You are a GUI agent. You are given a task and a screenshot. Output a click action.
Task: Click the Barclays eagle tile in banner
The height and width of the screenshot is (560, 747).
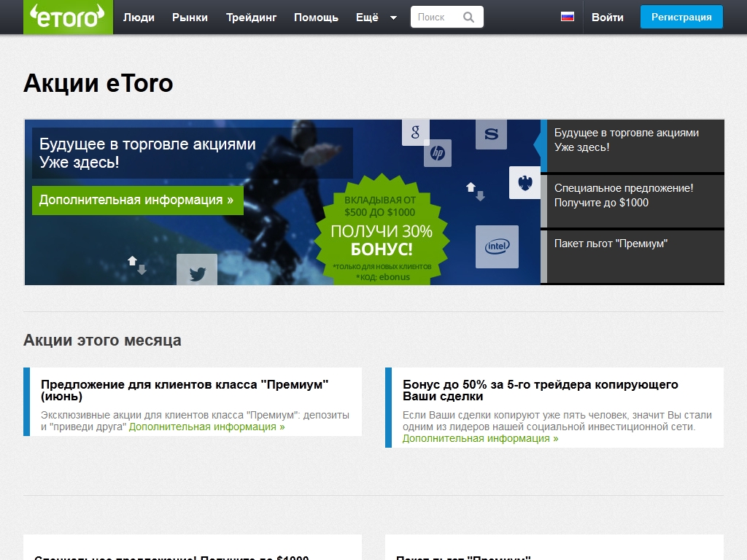(524, 183)
